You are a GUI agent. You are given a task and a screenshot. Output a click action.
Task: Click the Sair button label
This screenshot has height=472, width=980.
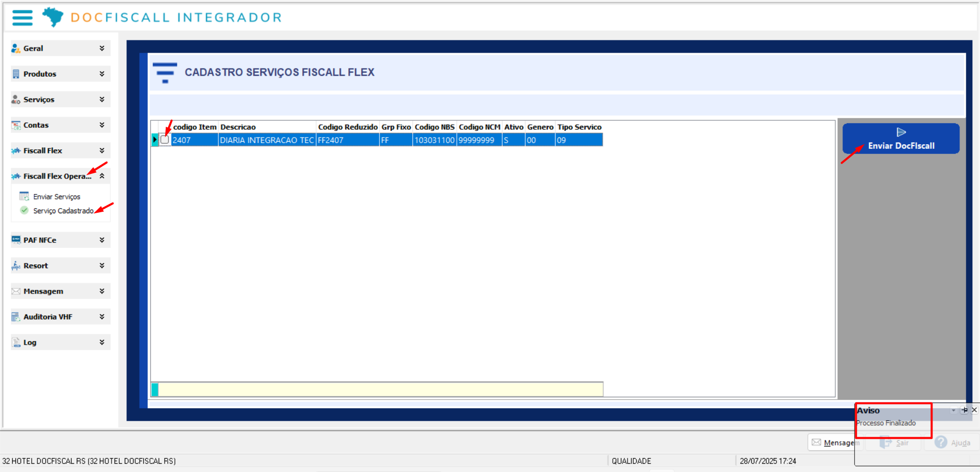click(902, 443)
